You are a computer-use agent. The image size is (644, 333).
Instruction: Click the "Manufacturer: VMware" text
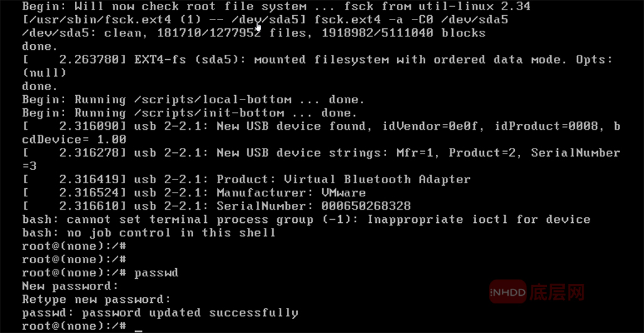pos(291,193)
